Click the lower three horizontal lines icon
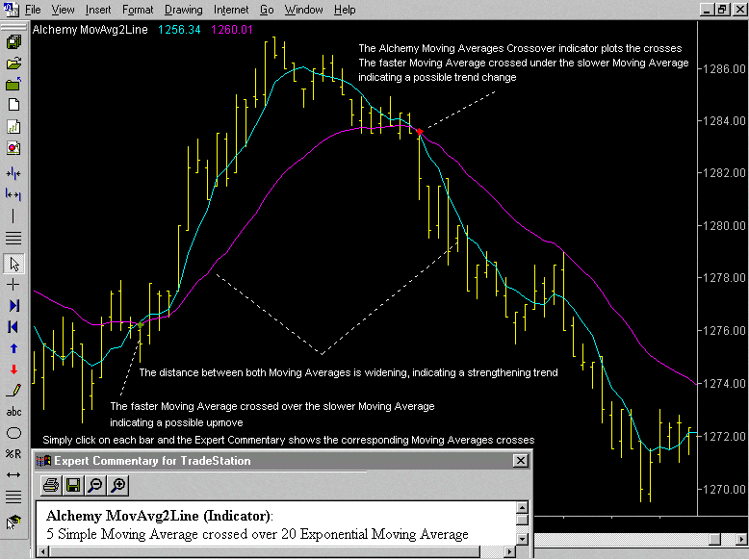Viewport: 749px width, 560px height. (13, 497)
